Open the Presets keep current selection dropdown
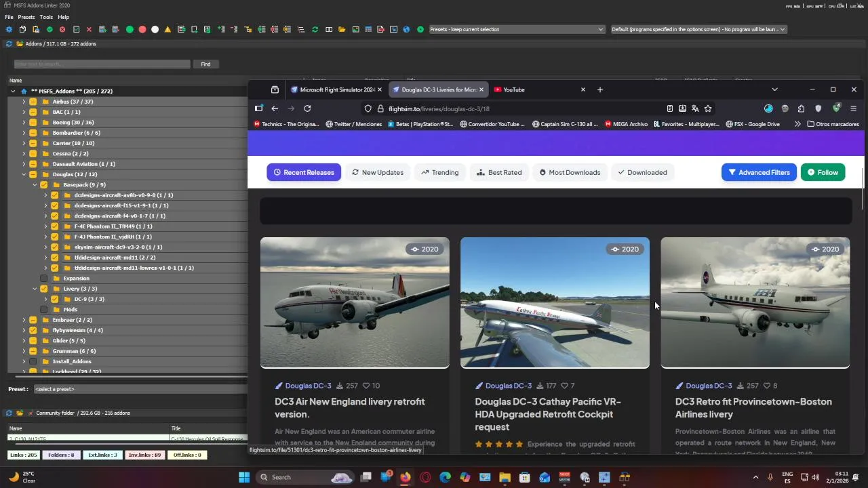868x488 pixels. click(516, 29)
